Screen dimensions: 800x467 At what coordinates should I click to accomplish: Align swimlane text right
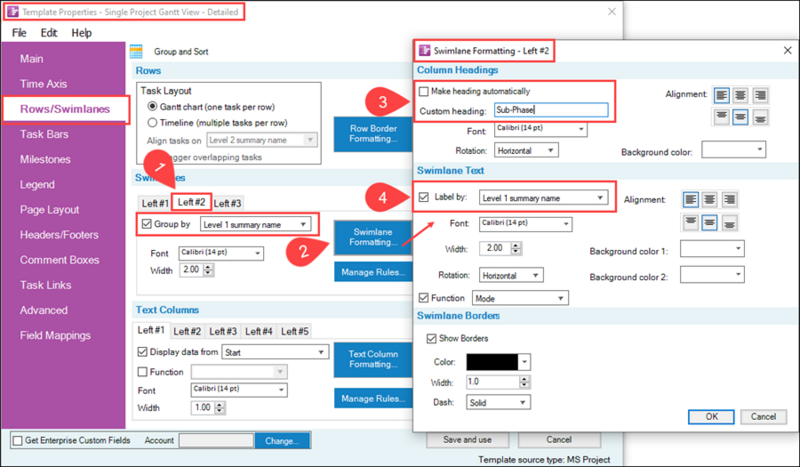(729, 200)
